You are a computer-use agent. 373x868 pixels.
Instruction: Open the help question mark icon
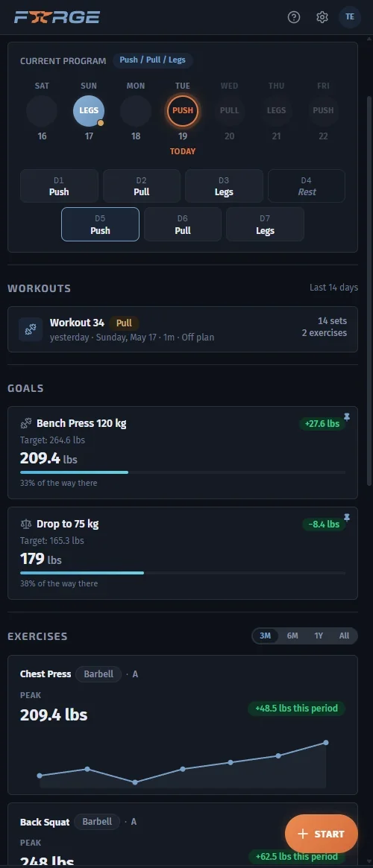[294, 17]
